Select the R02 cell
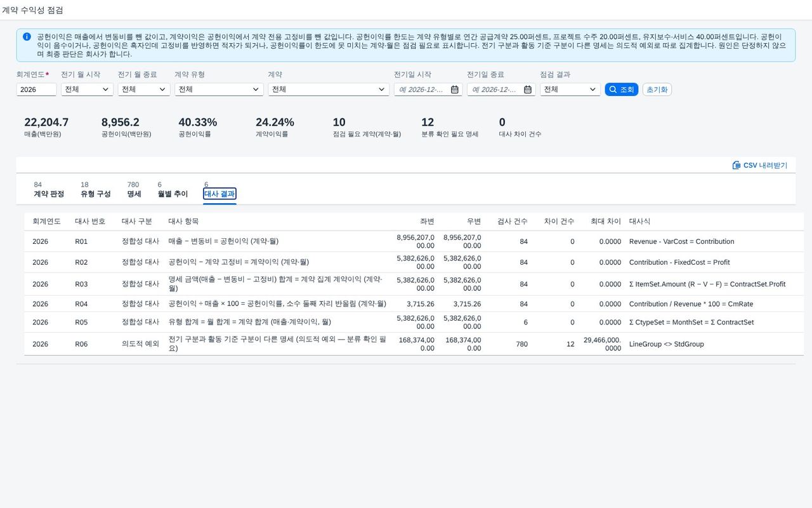 81,262
